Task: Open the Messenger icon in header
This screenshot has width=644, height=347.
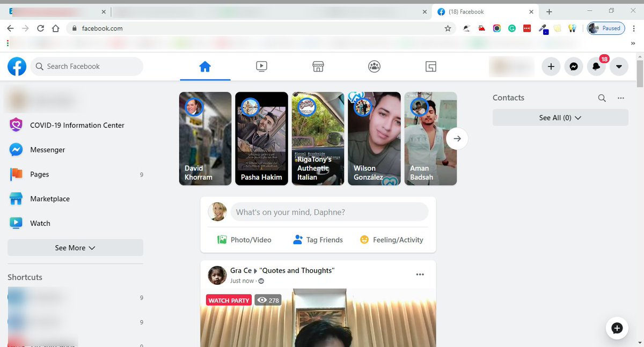Action: click(x=574, y=67)
